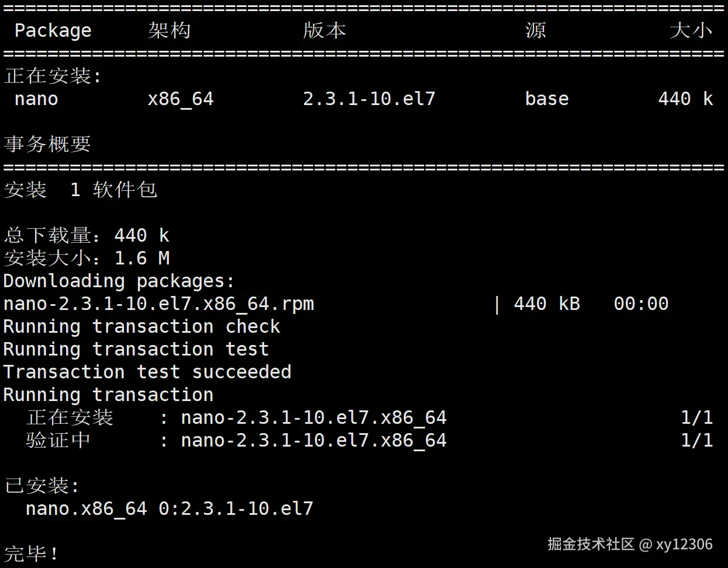Select the Transaction test succeeded line
Image resolution: width=728 pixels, height=568 pixels.
tap(147, 372)
